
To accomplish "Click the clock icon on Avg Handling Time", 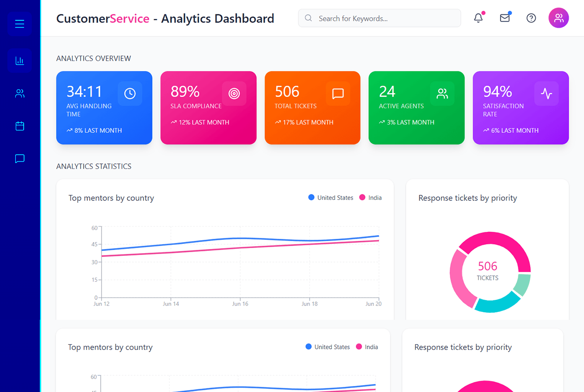I will click(x=130, y=93).
